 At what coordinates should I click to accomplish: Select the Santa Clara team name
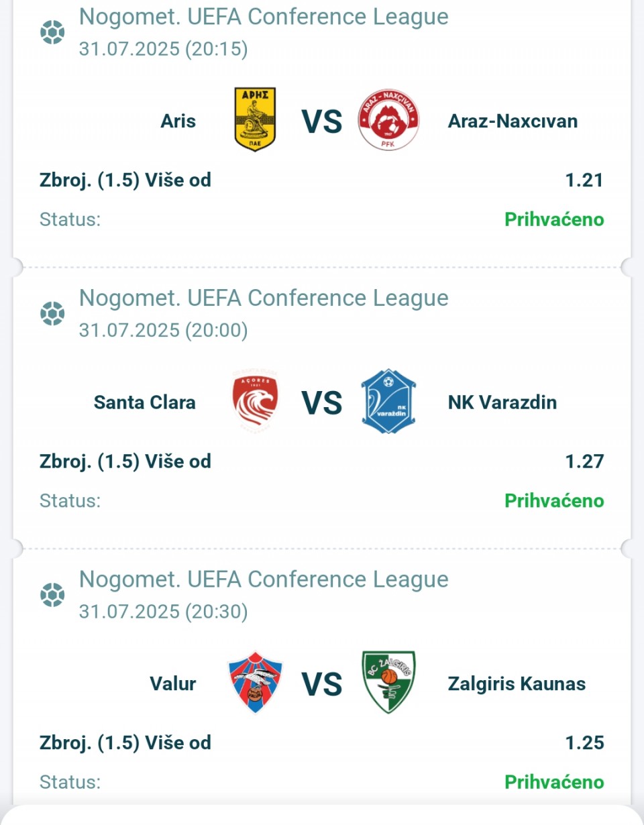[145, 402]
